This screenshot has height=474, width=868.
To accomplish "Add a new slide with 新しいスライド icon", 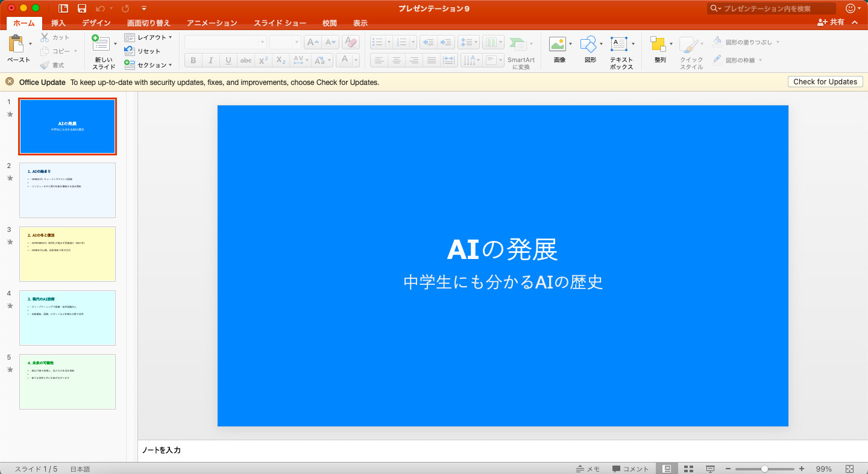I will coord(101,43).
